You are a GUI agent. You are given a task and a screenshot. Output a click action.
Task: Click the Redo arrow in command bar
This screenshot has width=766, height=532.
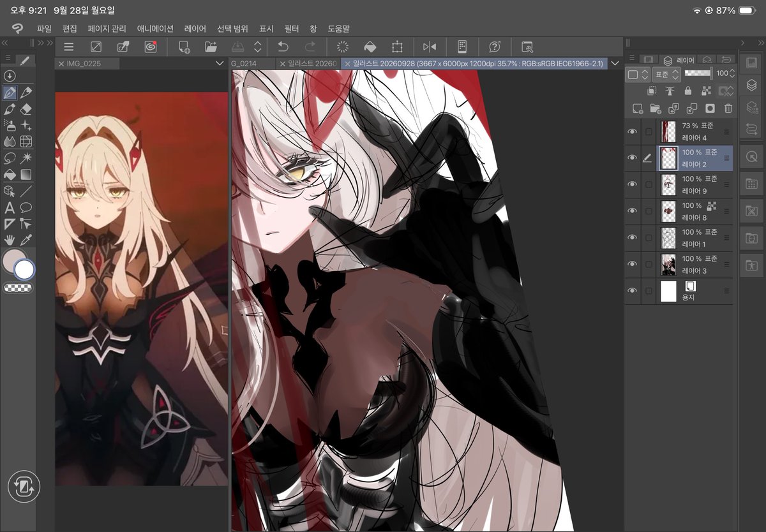(x=310, y=47)
